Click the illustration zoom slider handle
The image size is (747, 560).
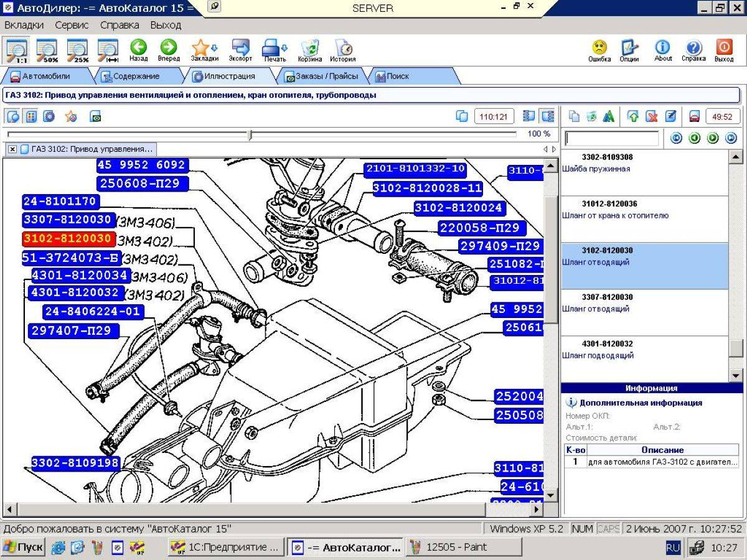(x=250, y=134)
